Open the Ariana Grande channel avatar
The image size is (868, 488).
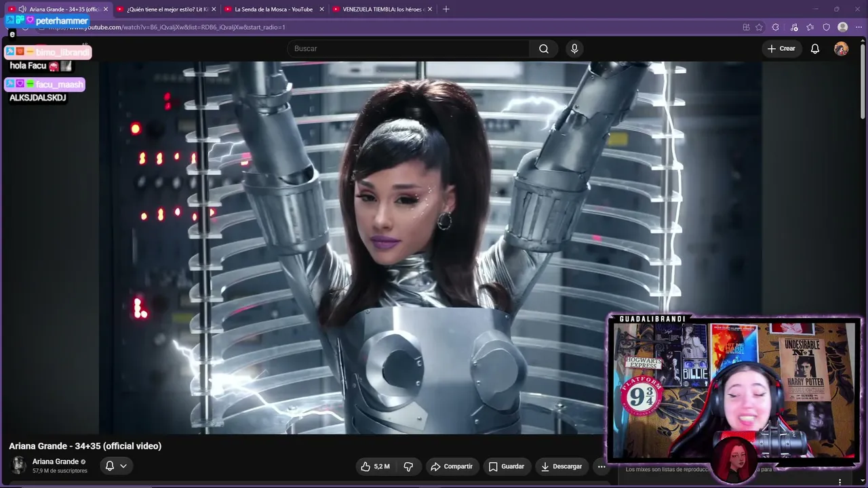18,466
